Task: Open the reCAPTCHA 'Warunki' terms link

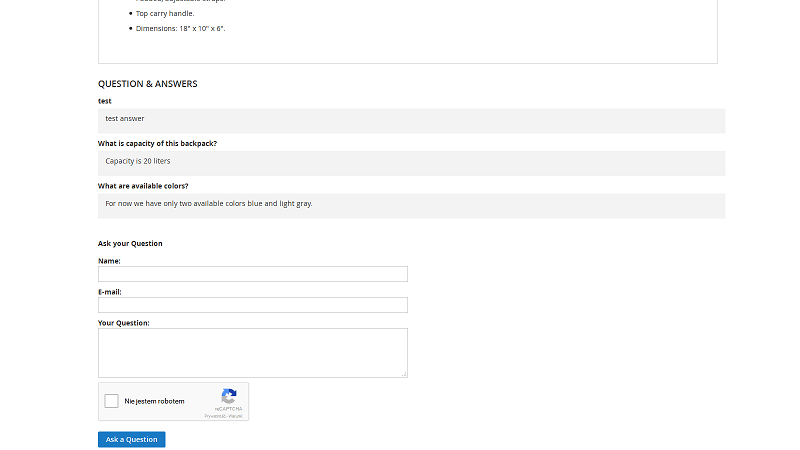Action: tap(235, 415)
